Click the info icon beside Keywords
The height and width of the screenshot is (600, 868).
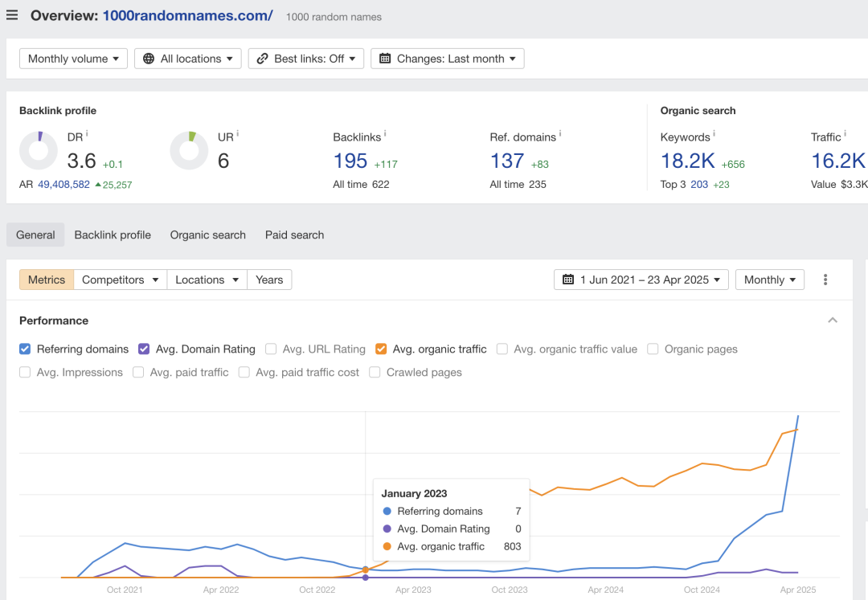point(714,134)
